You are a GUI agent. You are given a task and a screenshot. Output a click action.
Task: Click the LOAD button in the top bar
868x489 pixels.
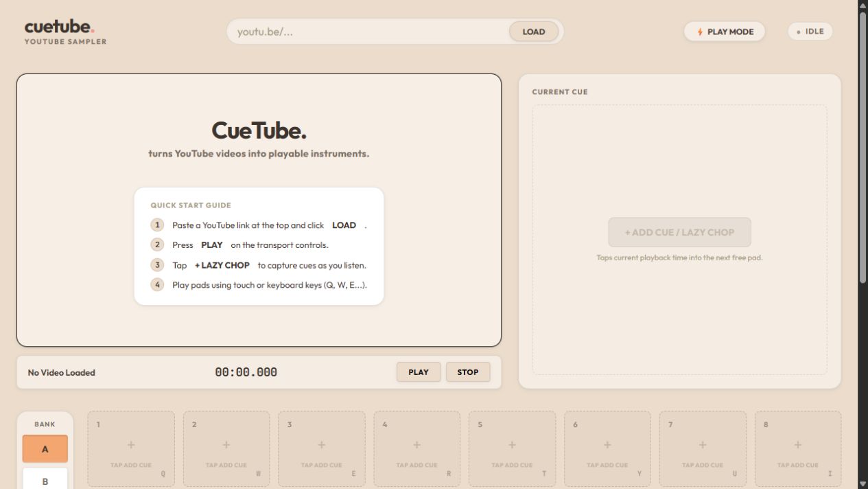pos(534,32)
